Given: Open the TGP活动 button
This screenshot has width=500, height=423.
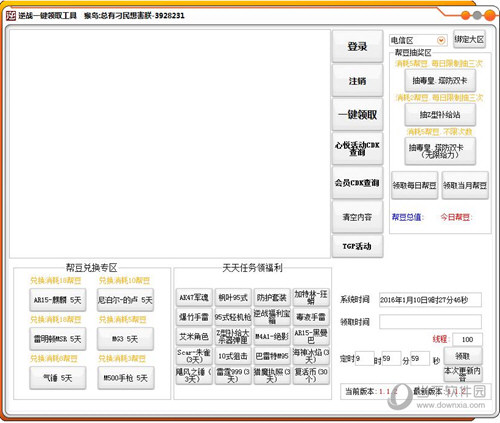Looking at the screenshot, I should click(x=357, y=246).
